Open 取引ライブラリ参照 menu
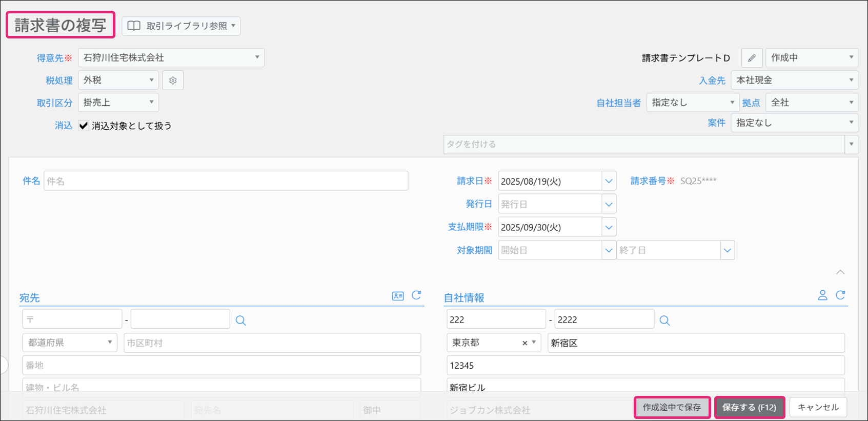868x421 pixels. pyautogui.click(x=181, y=26)
